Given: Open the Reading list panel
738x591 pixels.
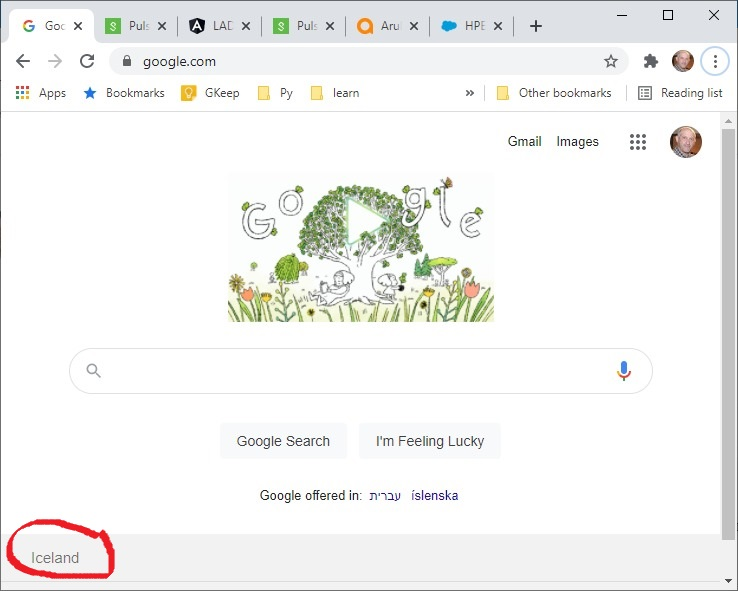Looking at the screenshot, I should tap(680, 93).
